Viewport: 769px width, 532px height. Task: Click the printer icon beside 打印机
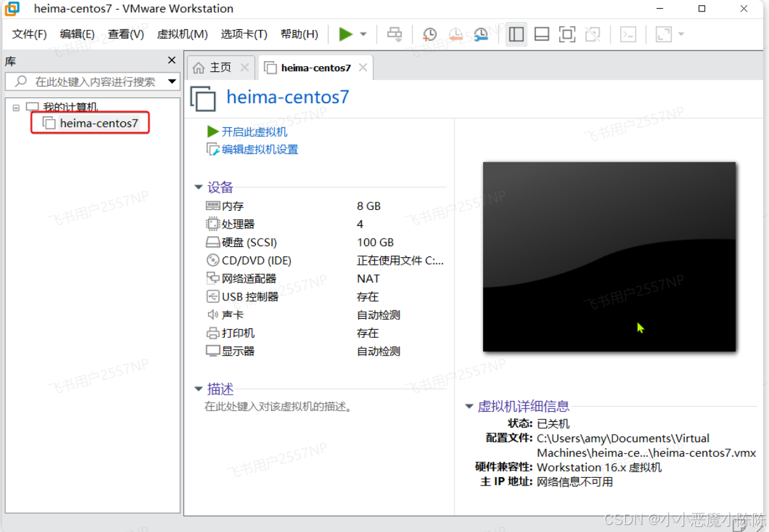(x=213, y=333)
